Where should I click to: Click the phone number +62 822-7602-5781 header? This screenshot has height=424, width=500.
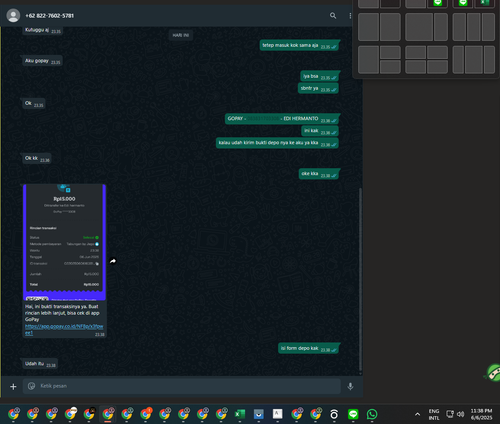coord(50,16)
